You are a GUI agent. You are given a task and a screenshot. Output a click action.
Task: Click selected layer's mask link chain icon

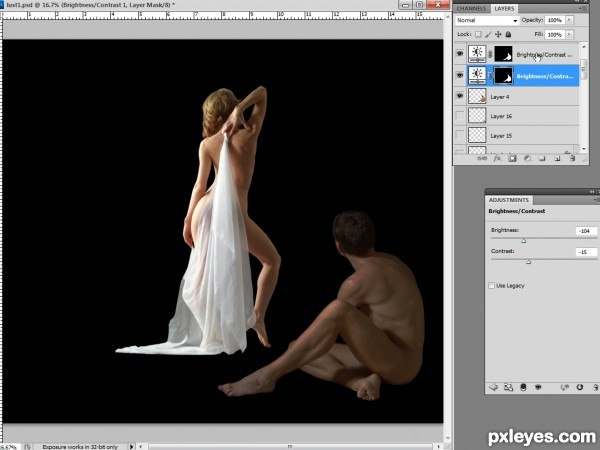490,75
